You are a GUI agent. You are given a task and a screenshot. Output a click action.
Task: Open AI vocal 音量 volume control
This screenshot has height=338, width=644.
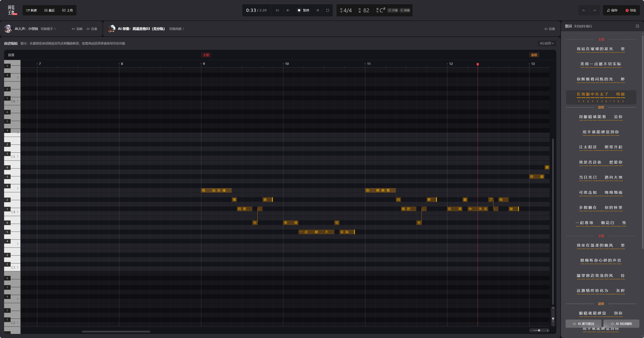point(92,29)
